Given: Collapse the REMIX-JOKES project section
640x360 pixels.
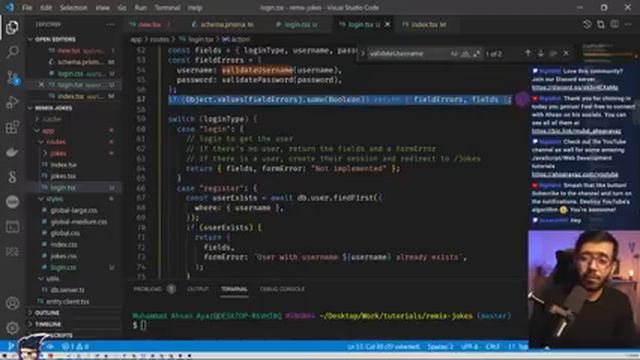Looking at the screenshot, I should pos(31,108).
